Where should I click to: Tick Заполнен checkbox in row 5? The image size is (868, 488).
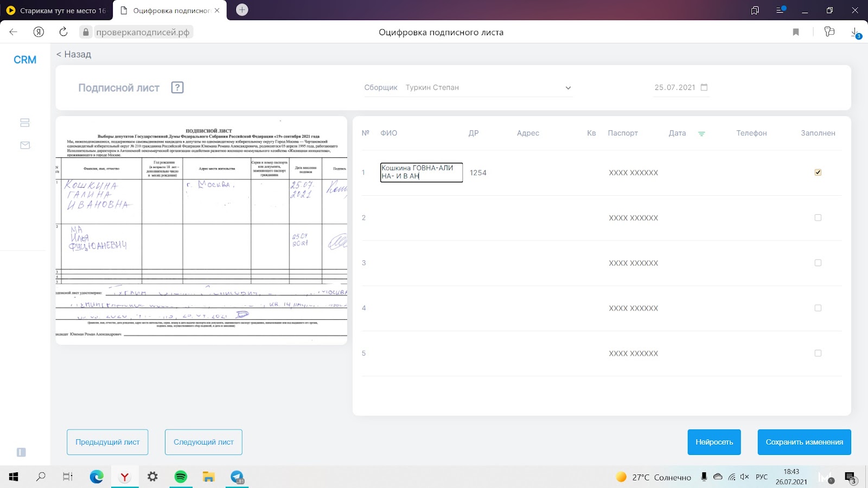[818, 353]
